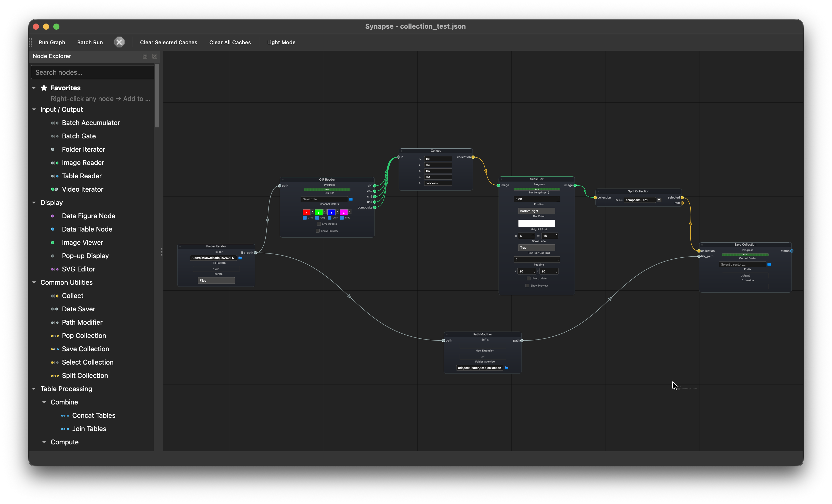Click Clear All Caches in the toolbar
This screenshot has height=504, width=832.
coord(230,42)
